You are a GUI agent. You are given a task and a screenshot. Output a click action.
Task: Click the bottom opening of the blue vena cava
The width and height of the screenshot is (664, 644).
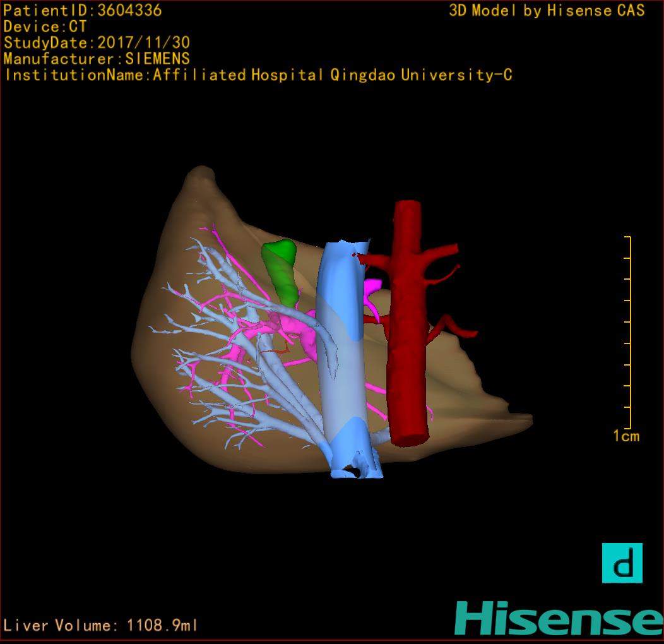coord(352,471)
